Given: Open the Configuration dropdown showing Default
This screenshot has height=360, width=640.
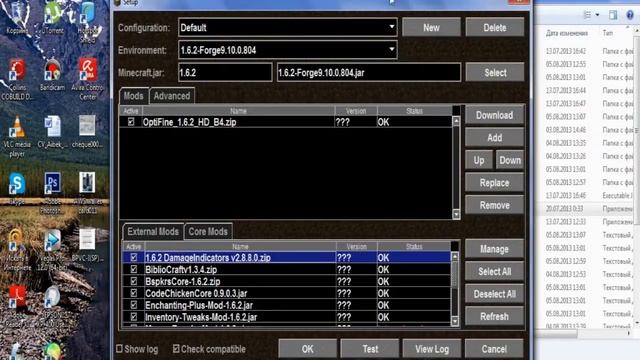Looking at the screenshot, I should [x=288, y=27].
